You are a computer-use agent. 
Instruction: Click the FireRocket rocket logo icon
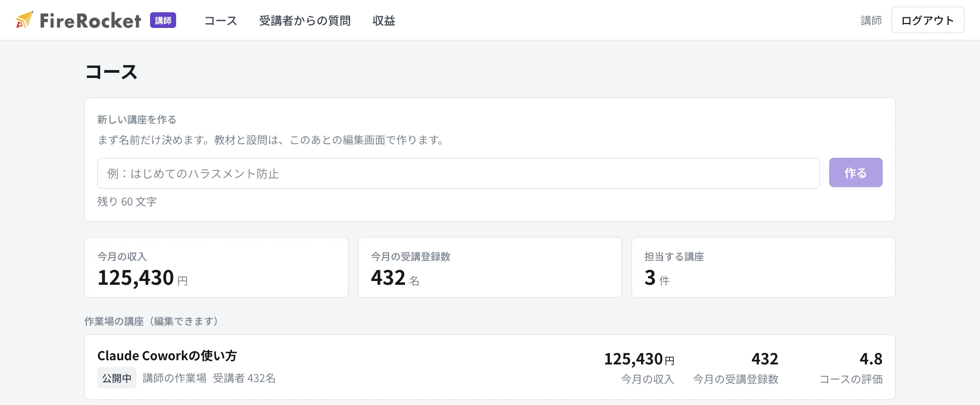[x=24, y=20]
